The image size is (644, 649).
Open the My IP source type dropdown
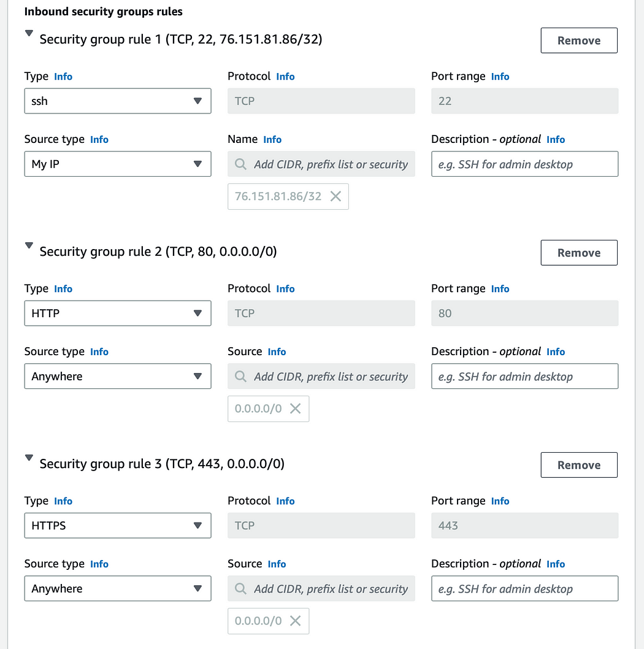click(x=118, y=164)
